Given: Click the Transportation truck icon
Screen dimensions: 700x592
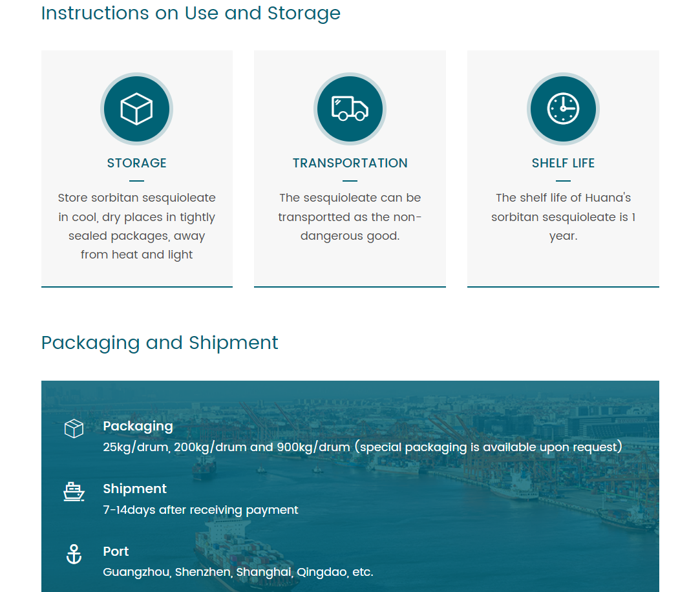Looking at the screenshot, I should point(350,109).
